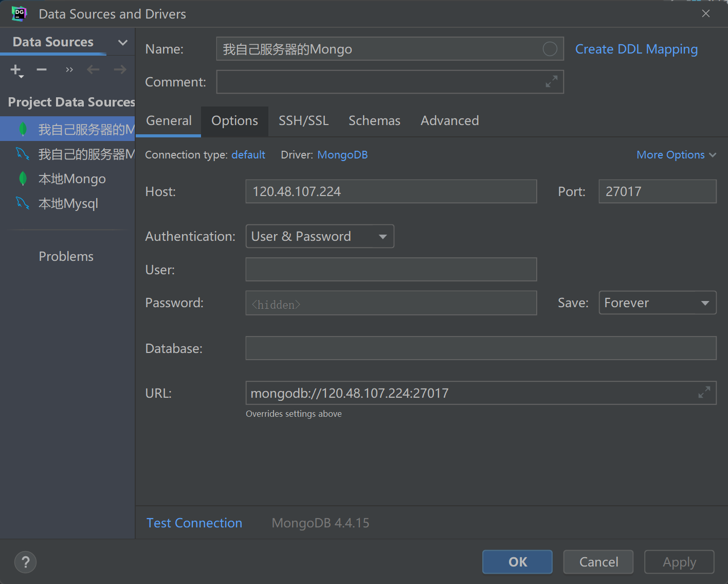Go back with left arrow icon
Screen dimensions: 728x584
(93, 69)
